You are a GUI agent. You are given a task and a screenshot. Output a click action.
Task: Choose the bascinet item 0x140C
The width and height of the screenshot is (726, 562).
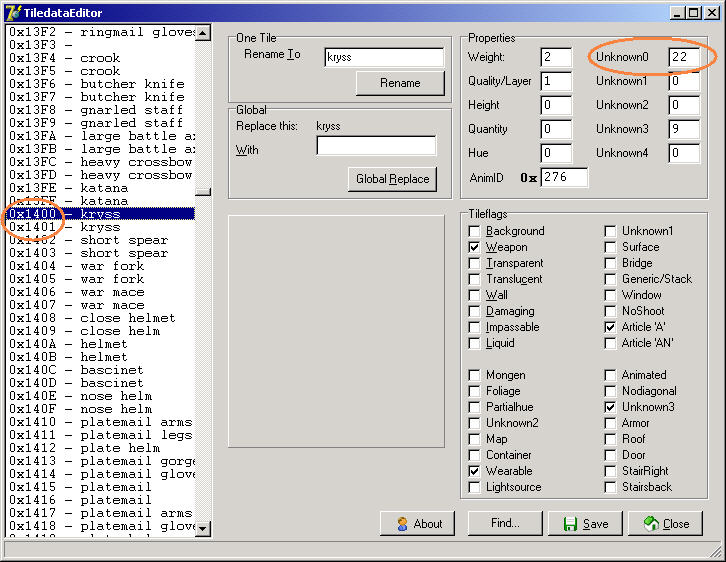point(100,370)
